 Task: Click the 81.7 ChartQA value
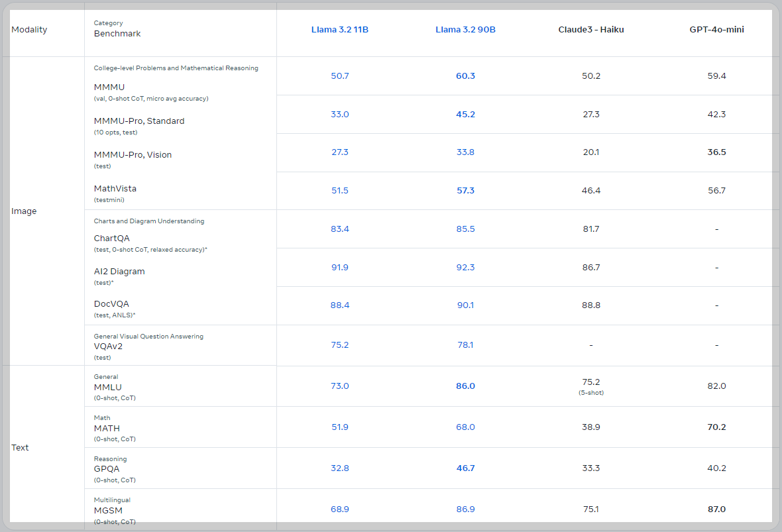point(591,229)
